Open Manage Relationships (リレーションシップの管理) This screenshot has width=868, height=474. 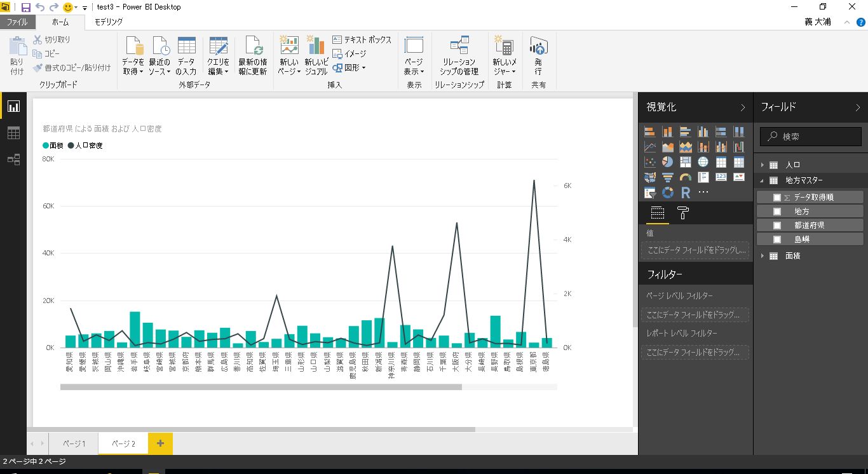coord(459,55)
